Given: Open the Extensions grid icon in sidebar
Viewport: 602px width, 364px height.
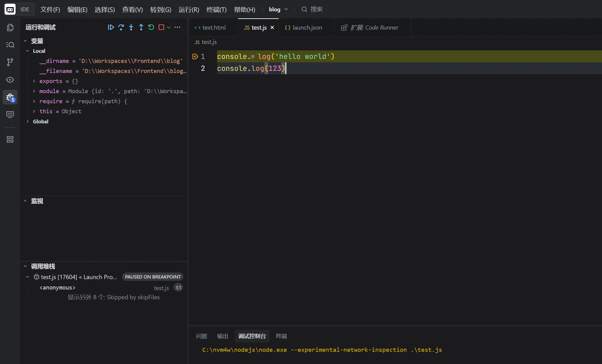Looking at the screenshot, I should click(x=10, y=140).
